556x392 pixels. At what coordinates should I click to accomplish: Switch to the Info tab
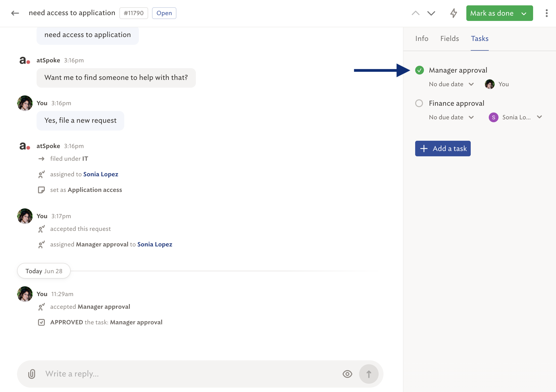pos(422,38)
